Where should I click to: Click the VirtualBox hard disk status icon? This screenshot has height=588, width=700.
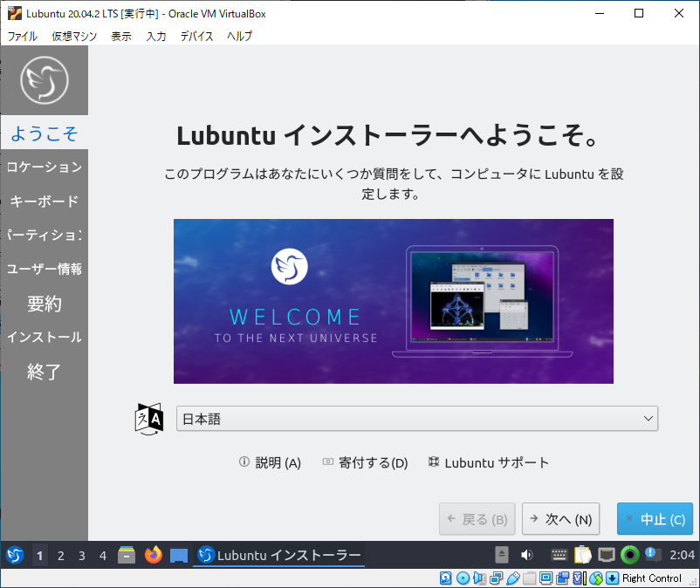[x=445, y=578]
